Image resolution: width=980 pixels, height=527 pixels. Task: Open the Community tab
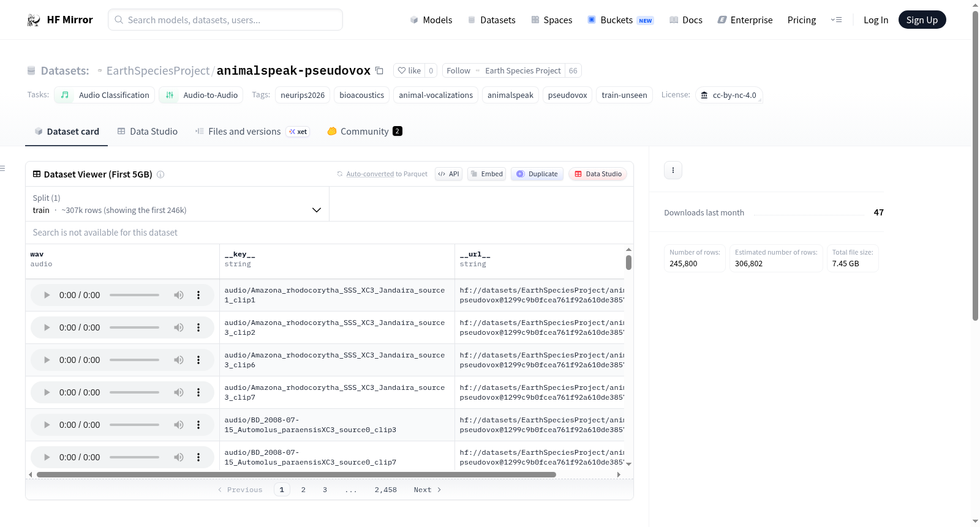tap(364, 132)
